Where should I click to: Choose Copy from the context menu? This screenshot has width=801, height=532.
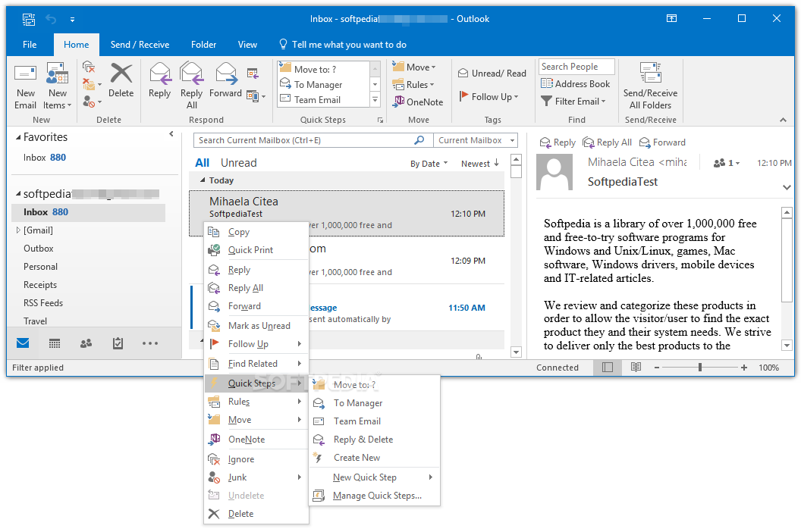256,232
